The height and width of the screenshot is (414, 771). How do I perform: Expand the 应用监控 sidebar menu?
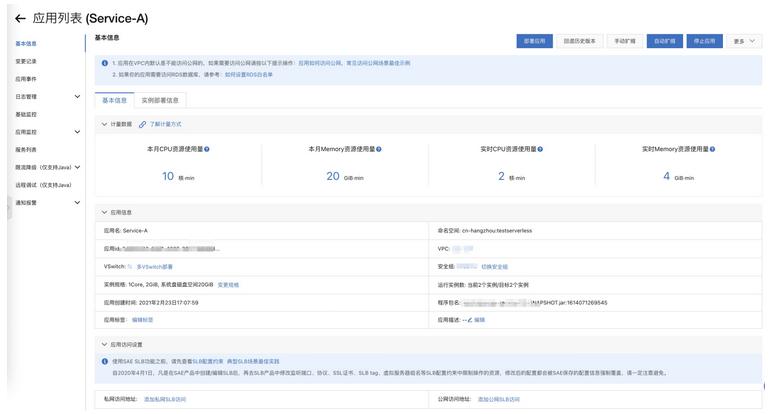coord(77,132)
